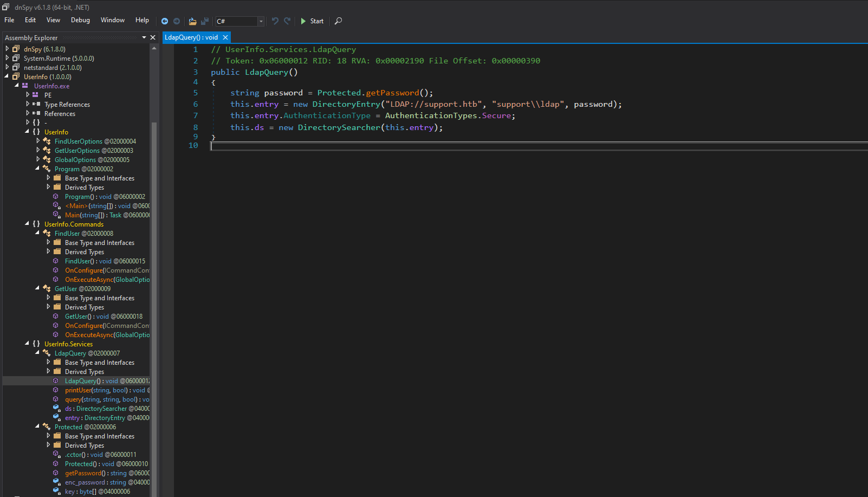Viewport: 868px width, 497px height.
Task: Click the Open file folder icon
Action: tap(192, 21)
